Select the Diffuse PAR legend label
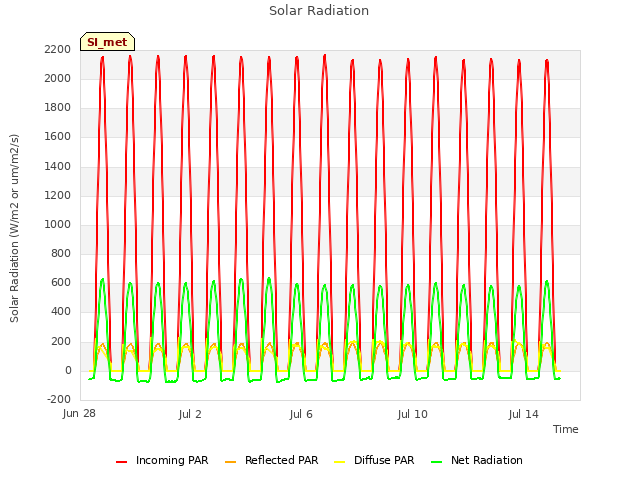Image resolution: width=640 pixels, height=480 pixels. [x=384, y=460]
